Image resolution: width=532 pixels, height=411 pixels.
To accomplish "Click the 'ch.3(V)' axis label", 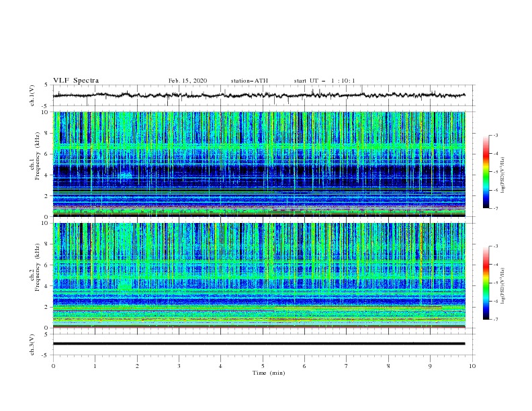I will click(x=32, y=345).
